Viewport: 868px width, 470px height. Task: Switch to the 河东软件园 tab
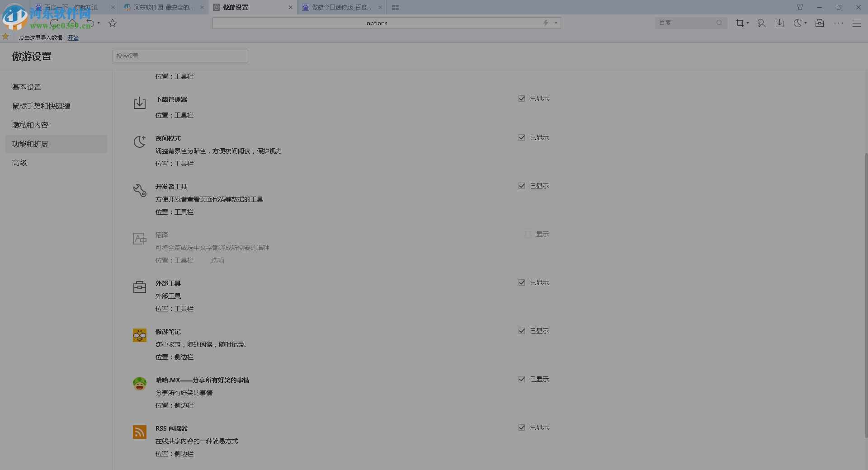click(163, 8)
